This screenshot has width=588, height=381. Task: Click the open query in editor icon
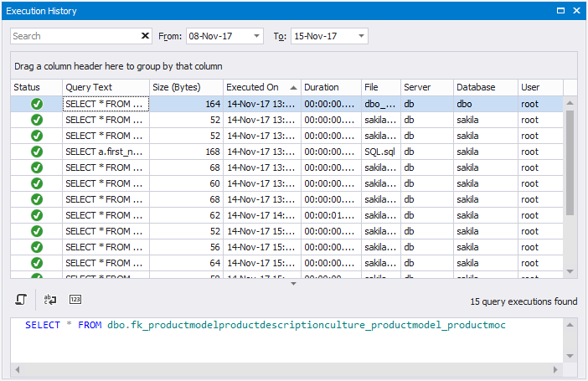tap(22, 299)
